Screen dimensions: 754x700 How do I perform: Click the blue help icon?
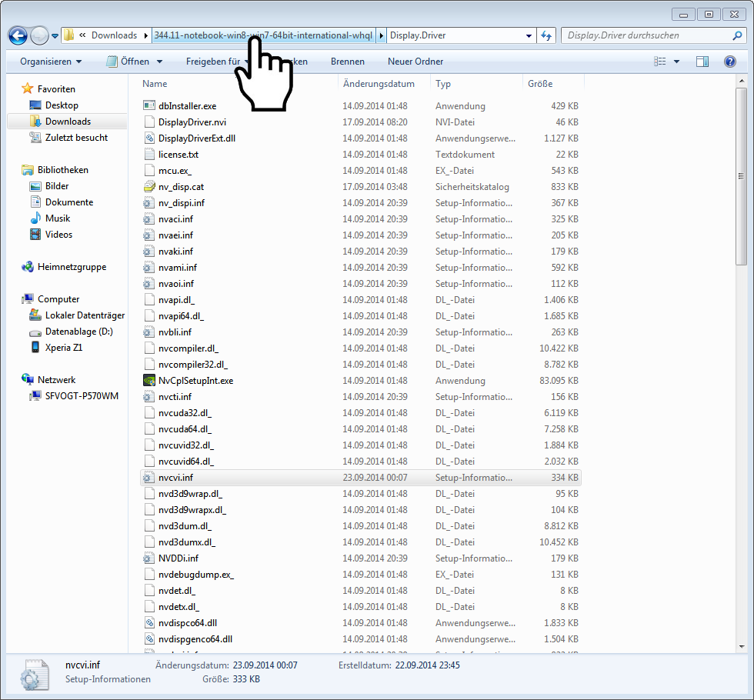click(730, 62)
